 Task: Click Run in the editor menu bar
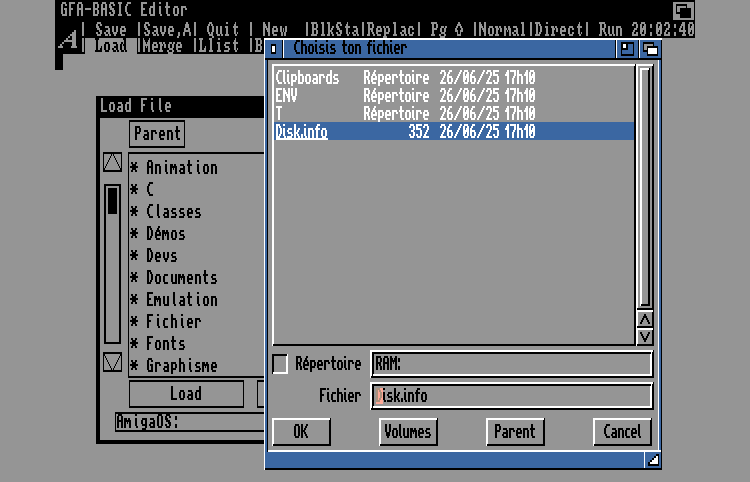610,30
